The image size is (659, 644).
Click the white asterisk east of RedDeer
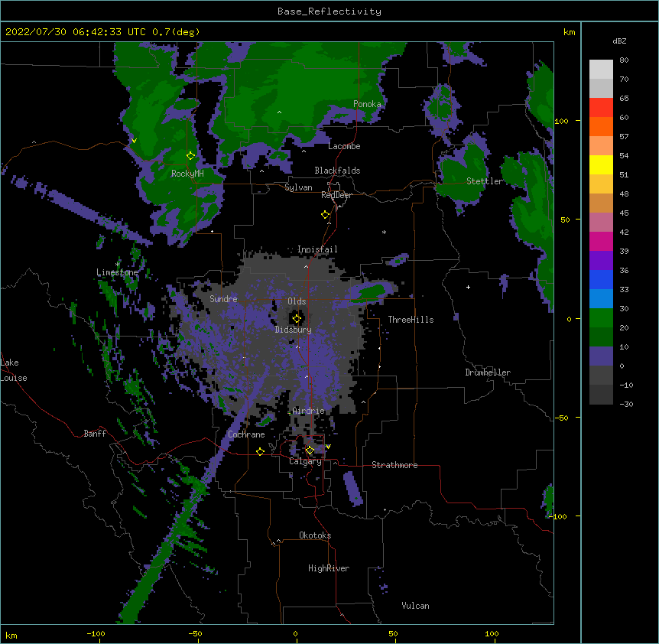(384, 232)
